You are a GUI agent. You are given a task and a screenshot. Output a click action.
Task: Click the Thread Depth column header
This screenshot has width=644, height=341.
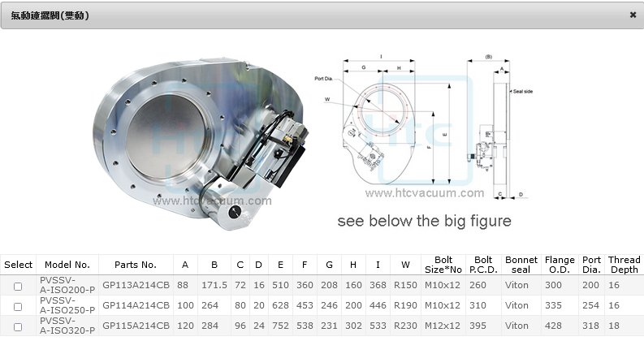tap(624, 265)
